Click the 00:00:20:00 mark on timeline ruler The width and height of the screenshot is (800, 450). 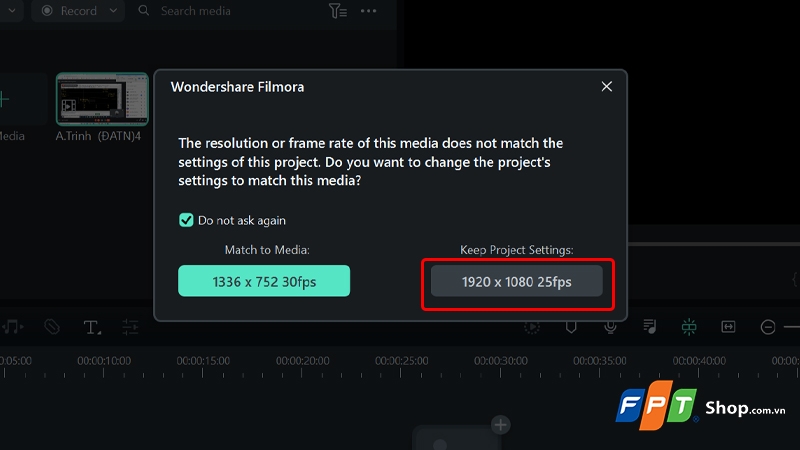[x=302, y=361]
